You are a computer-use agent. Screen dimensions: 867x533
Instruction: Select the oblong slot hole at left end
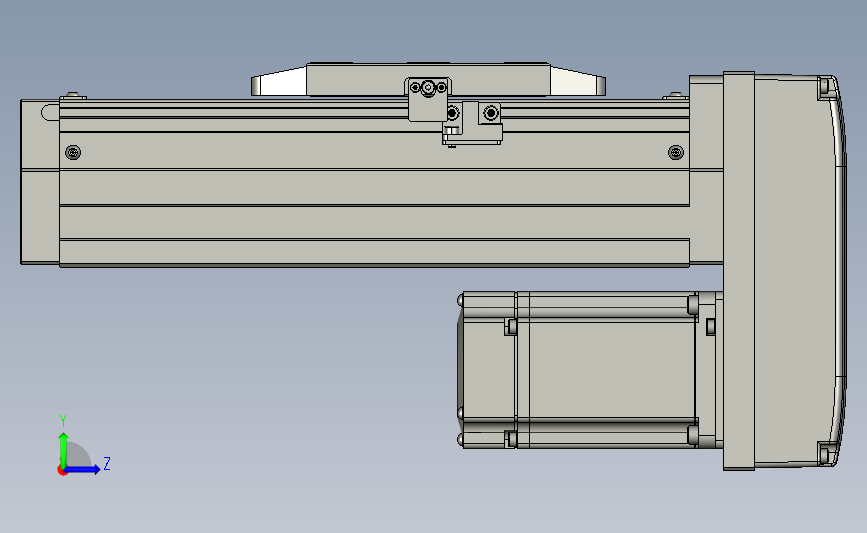[x=50, y=112]
